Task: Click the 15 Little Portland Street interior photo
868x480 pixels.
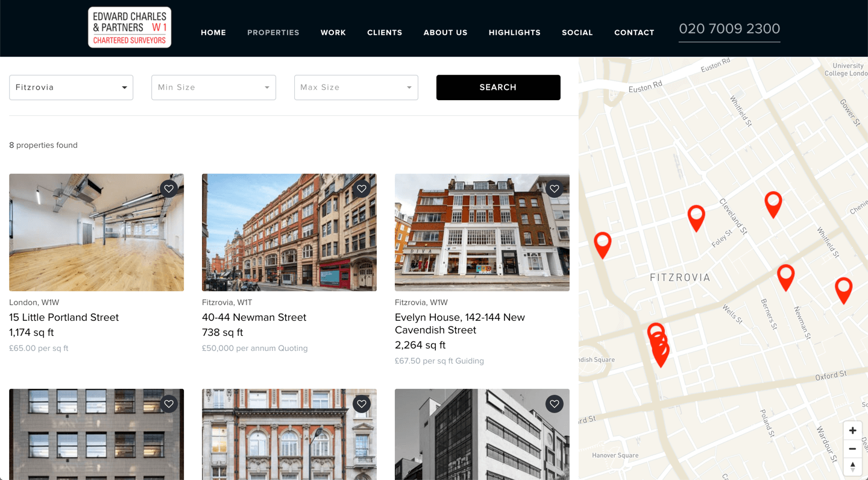Action: [x=96, y=233]
